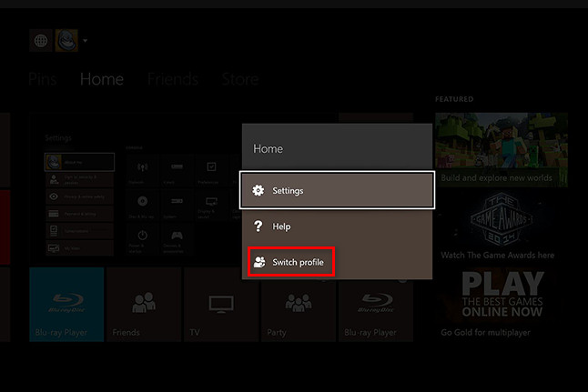588x392 pixels.
Task: Open the Friends tile
Action: [144, 305]
